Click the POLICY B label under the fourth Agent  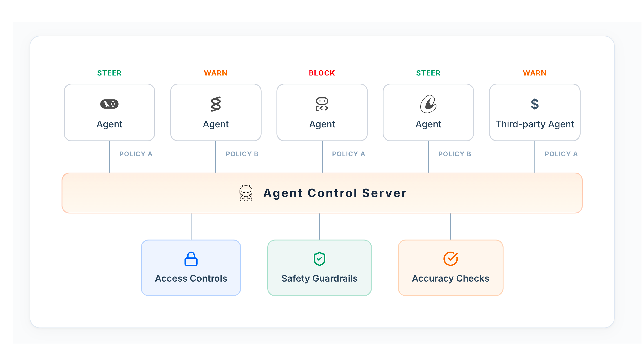pos(455,154)
